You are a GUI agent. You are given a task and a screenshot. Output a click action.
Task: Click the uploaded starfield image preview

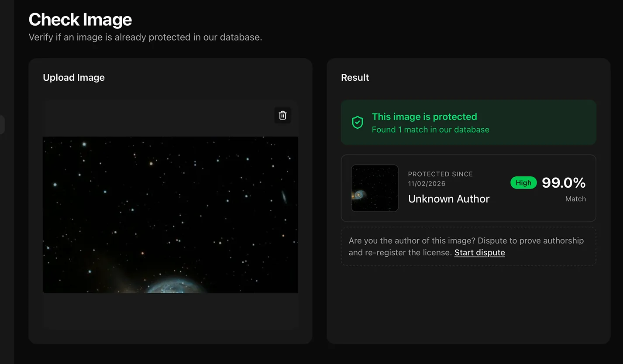(x=170, y=214)
